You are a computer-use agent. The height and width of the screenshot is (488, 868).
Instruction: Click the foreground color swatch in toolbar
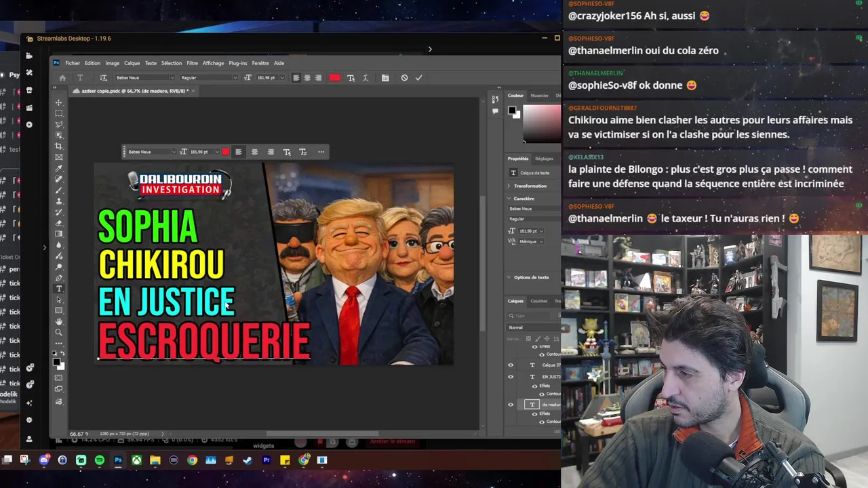(x=57, y=362)
